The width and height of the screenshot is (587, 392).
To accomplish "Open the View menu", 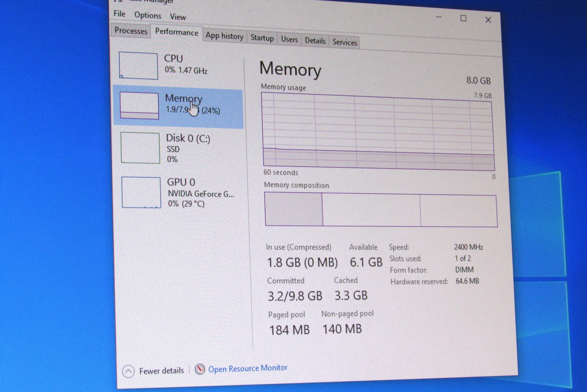I will (178, 17).
